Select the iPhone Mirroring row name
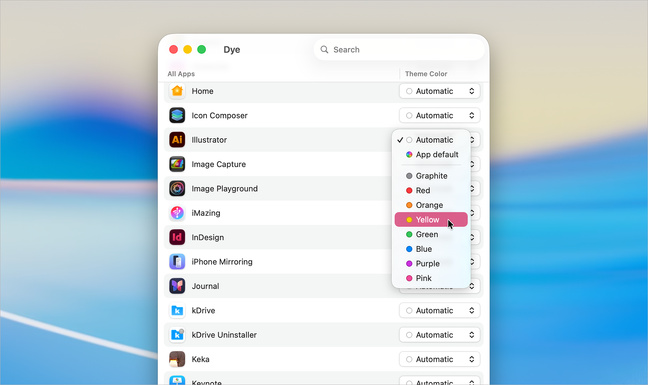Screen dimensions: 648x385 pyautogui.click(x=222, y=262)
